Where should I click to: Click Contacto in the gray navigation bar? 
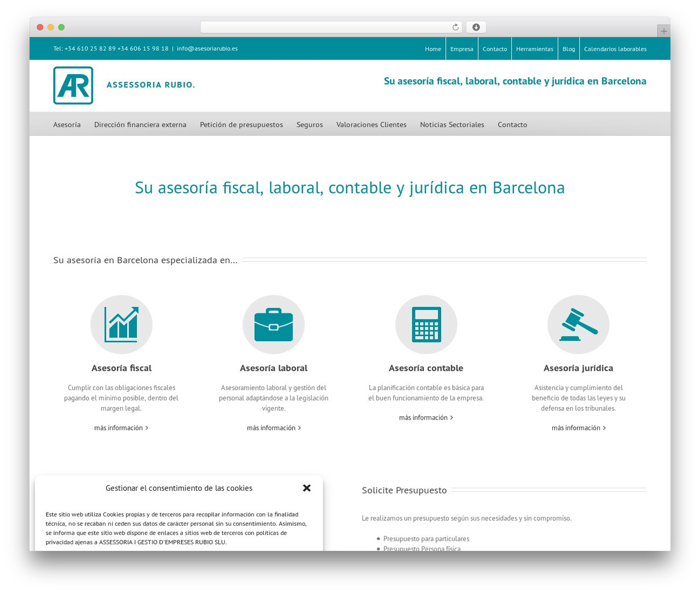coord(512,125)
